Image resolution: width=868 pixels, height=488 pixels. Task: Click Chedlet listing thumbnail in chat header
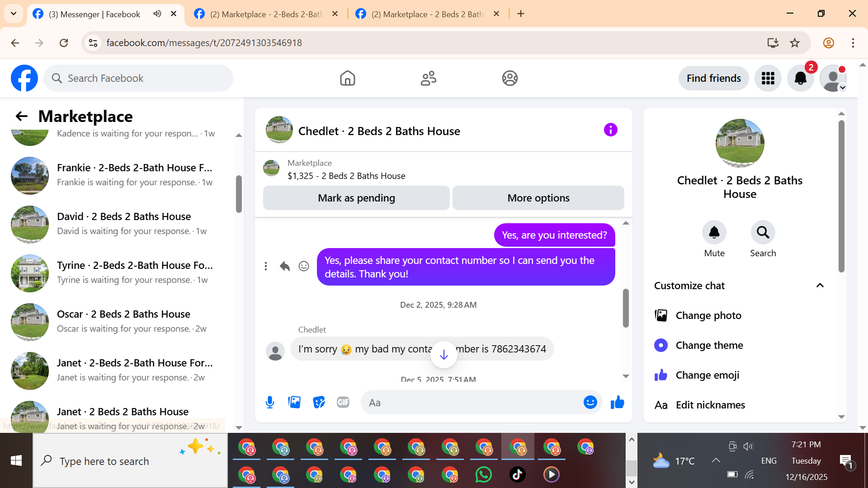tap(279, 130)
